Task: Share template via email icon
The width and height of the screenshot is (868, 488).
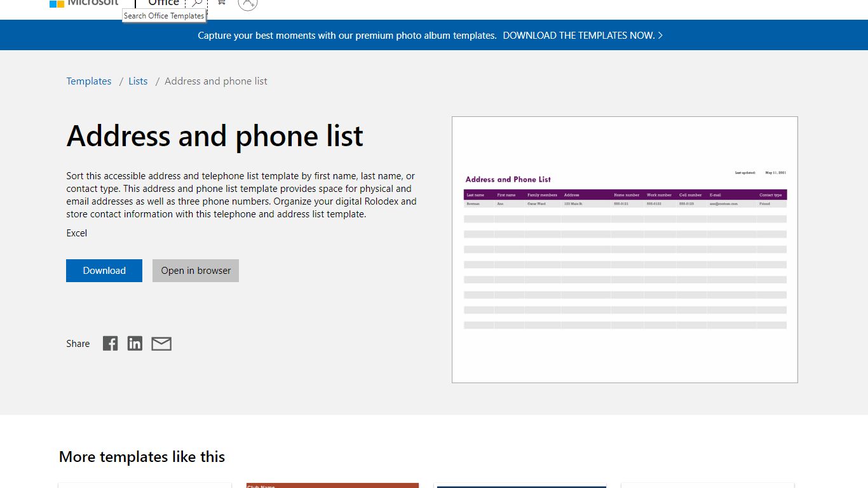Action: tap(161, 344)
